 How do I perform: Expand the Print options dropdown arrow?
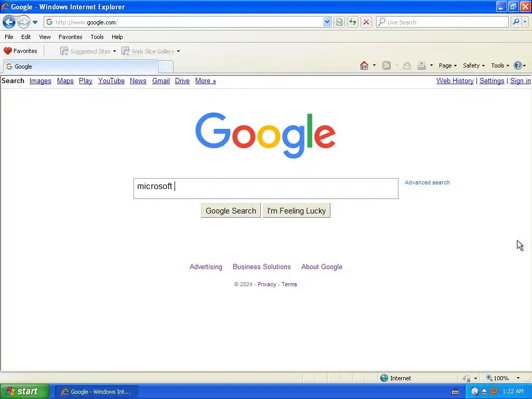click(x=431, y=65)
